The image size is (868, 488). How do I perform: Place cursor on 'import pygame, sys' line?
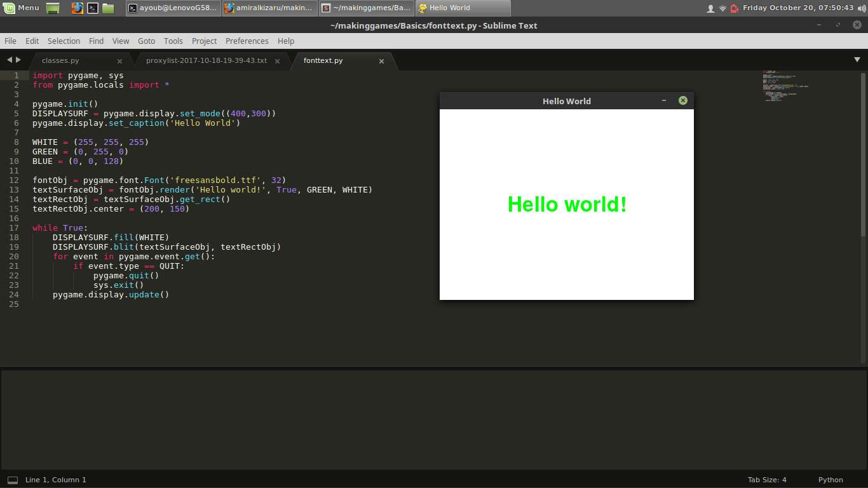click(x=78, y=75)
